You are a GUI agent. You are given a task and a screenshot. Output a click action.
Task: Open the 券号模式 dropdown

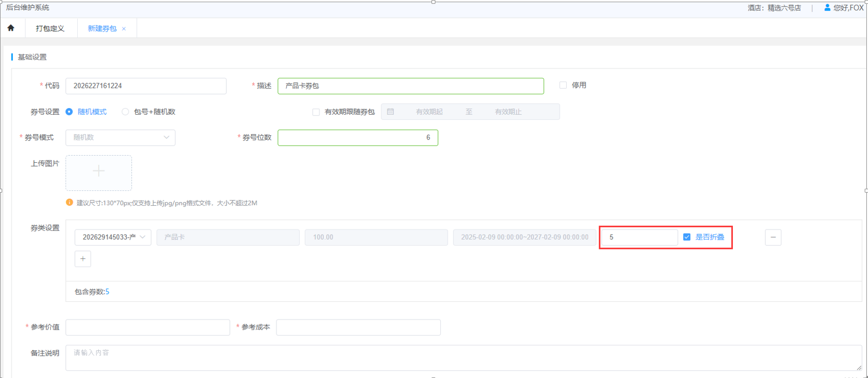[x=120, y=137]
